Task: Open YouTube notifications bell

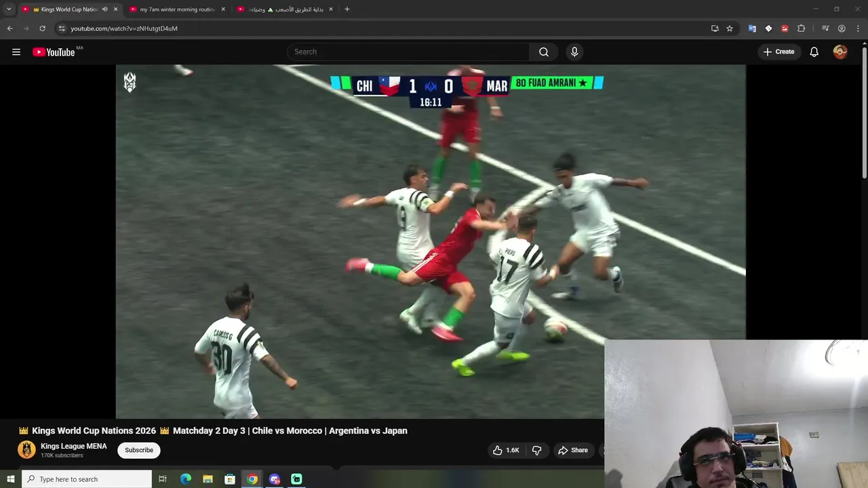Action: (x=814, y=52)
